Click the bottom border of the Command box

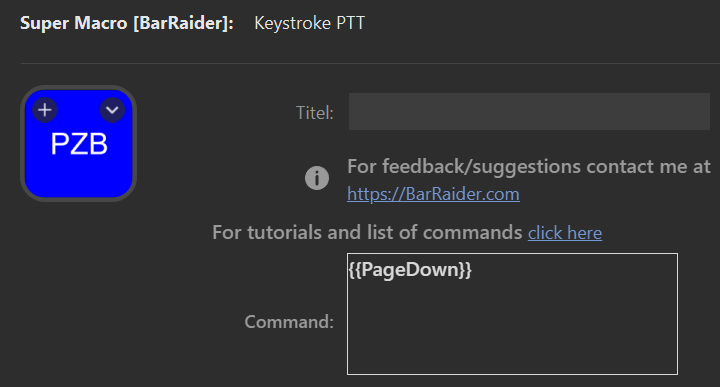click(x=512, y=374)
